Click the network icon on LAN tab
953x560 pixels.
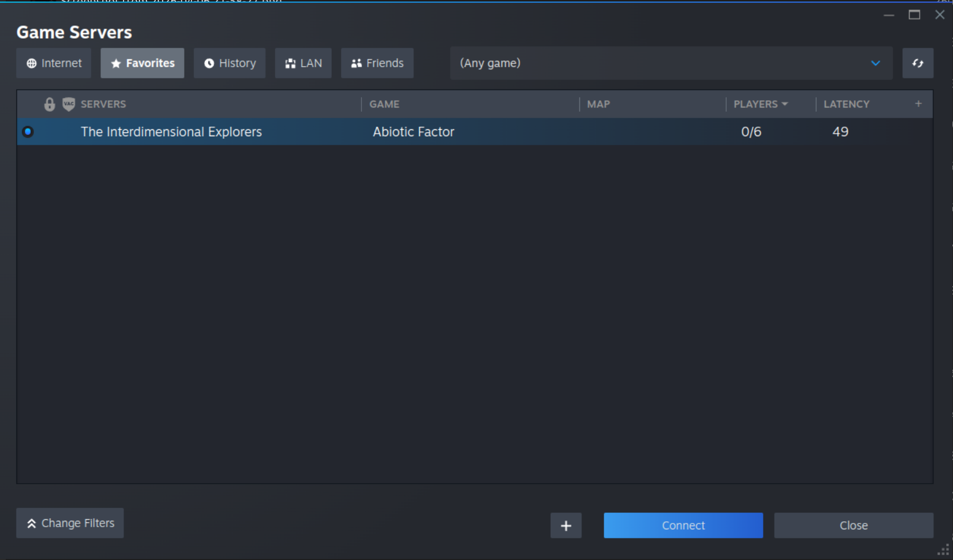tap(290, 63)
